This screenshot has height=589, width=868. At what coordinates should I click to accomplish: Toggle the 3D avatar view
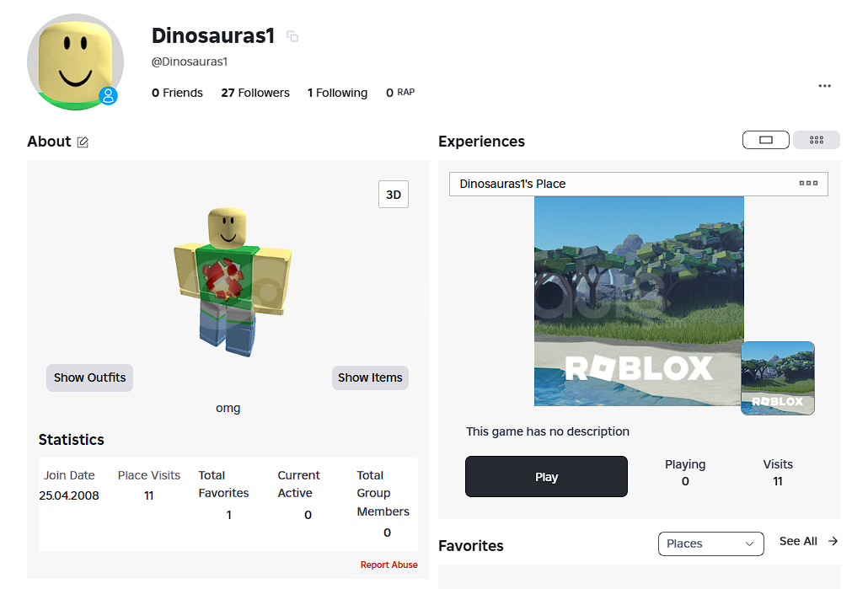(x=393, y=195)
